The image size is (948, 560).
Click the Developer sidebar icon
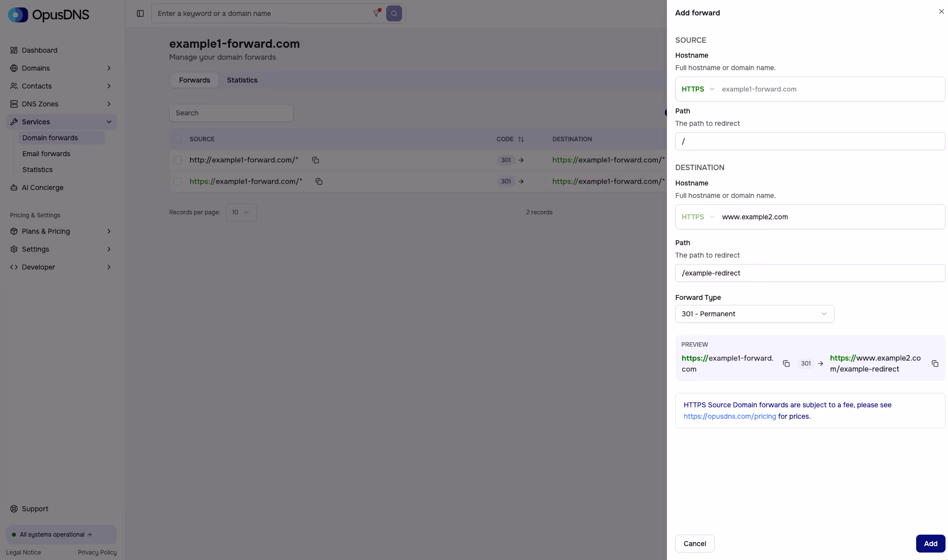tap(13, 267)
